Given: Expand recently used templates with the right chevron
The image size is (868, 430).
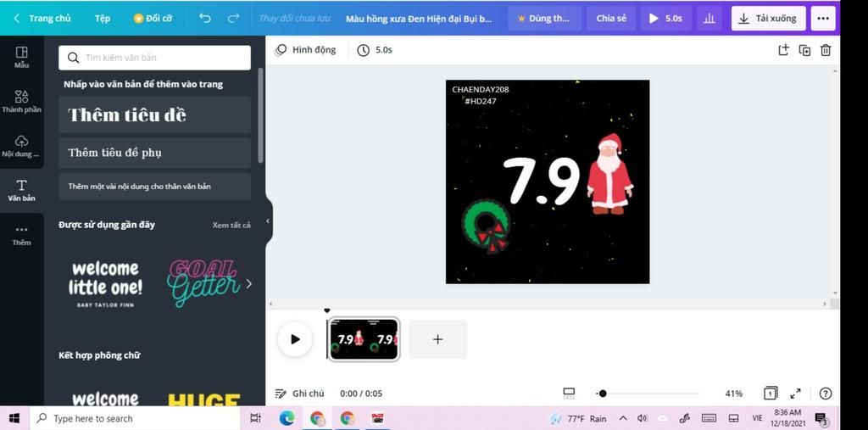Looking at the screenshot, I should pyautogui.click(x=248, y=284).
